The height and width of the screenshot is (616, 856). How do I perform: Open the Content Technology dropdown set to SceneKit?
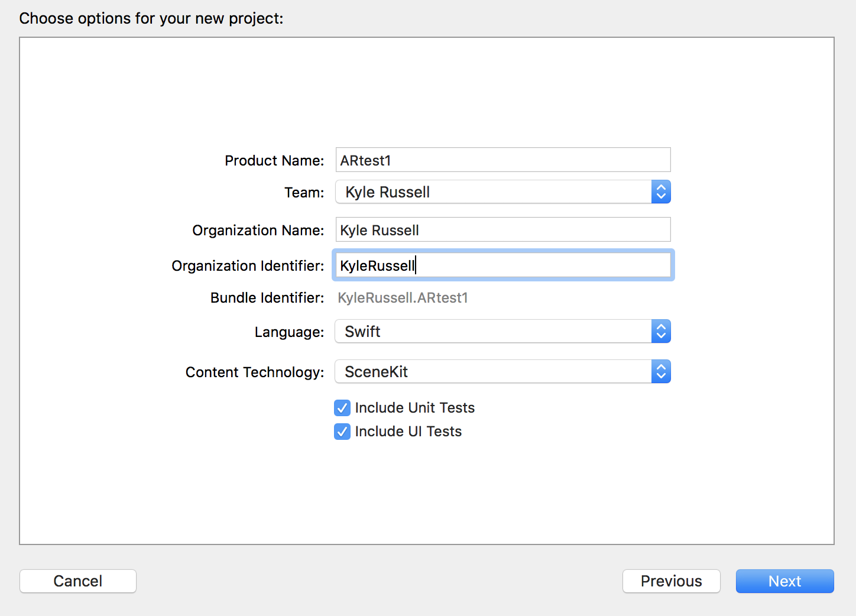(493, 372)
